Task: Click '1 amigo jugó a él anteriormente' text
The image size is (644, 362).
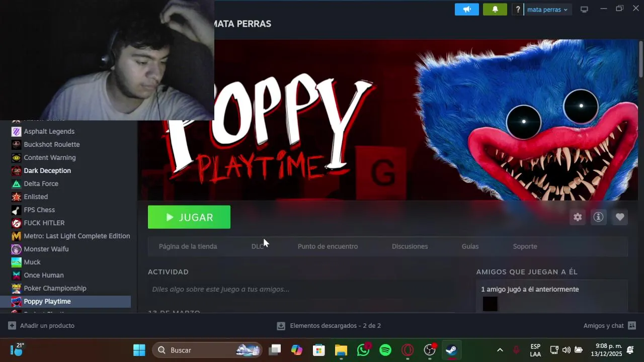Action: click(x=530, y=289)
